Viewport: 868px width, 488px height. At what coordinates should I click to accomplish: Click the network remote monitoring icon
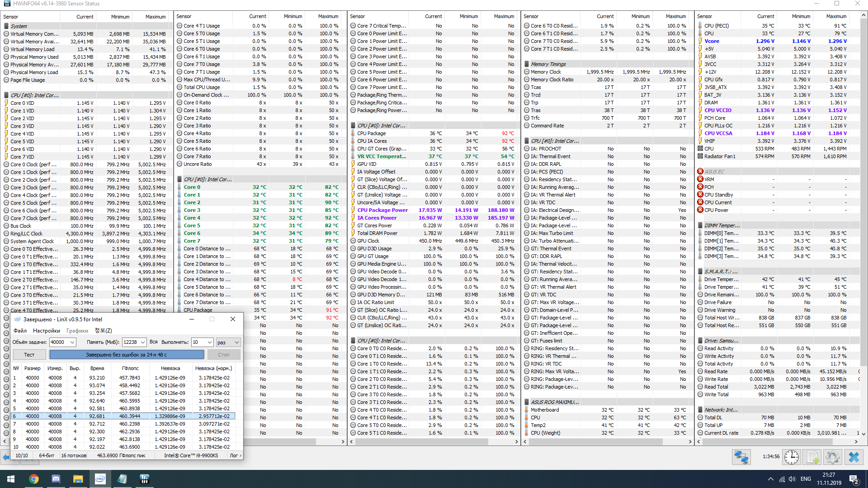click(741, 457)
